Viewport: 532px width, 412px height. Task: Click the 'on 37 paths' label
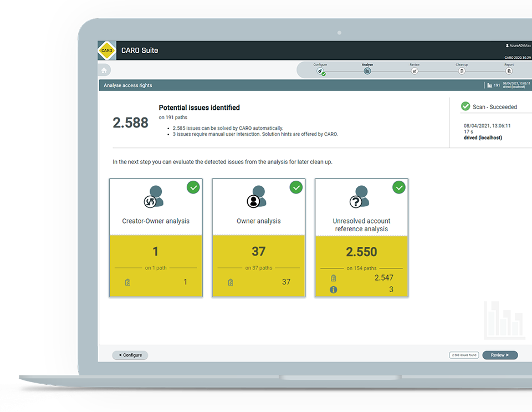pos(259,268)
